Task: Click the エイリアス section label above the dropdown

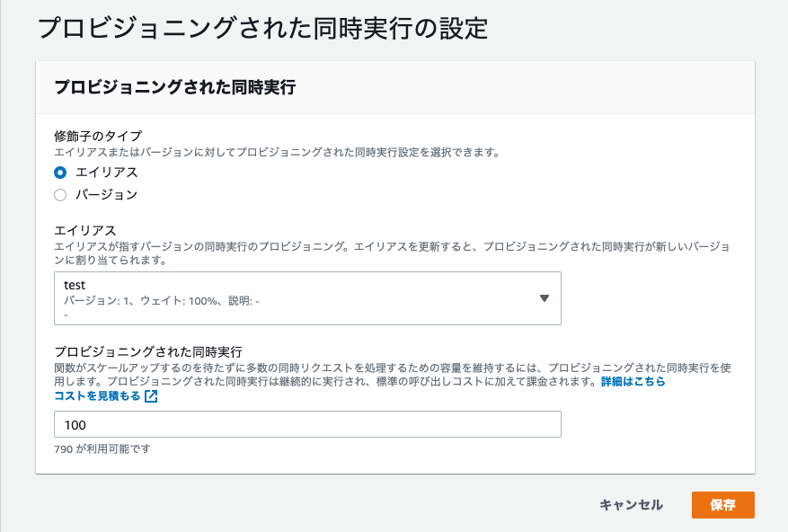Action: click(85, 231)
